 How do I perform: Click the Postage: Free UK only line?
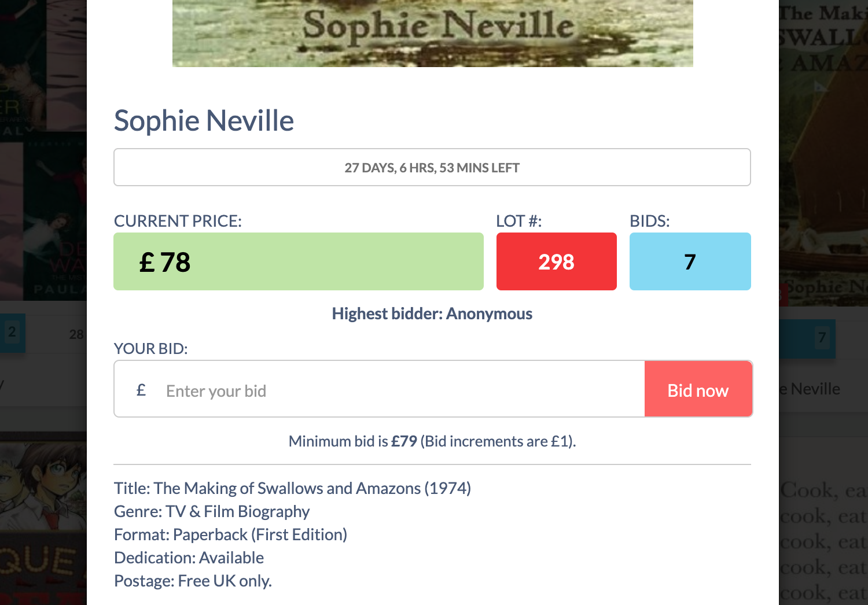pos(193,581)
